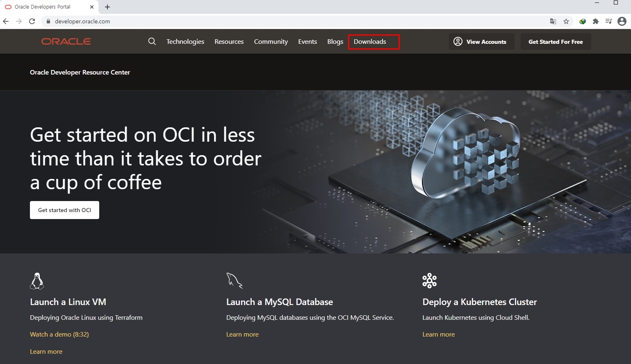This screenshot has width=631, height=364.
Task: Open the Community menu
Action: pos(271,42)
